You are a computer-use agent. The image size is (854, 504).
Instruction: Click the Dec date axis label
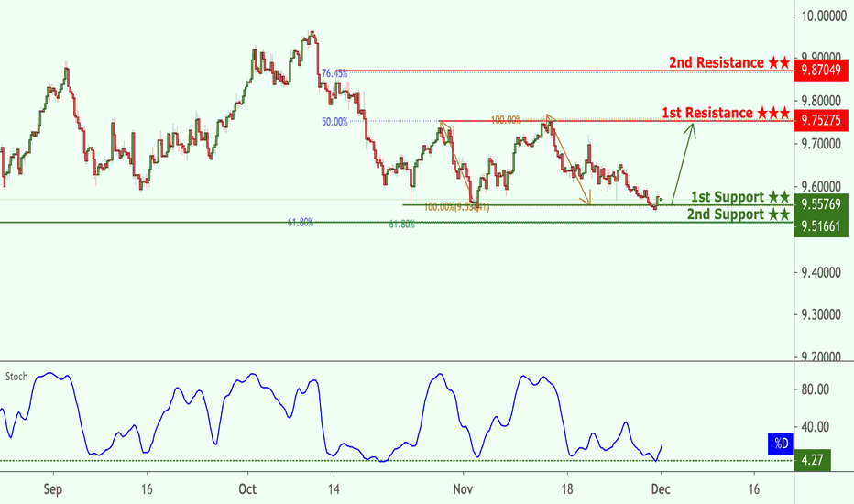(661, 488)
